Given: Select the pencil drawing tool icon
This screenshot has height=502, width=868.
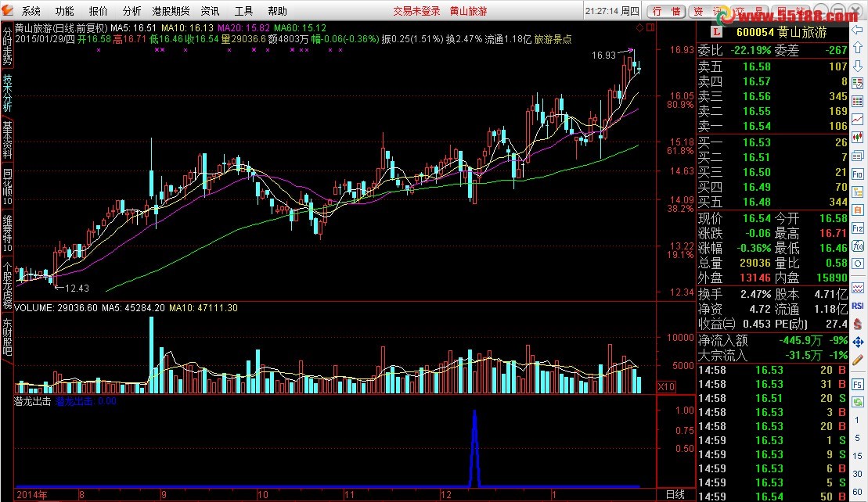Looking at the screenshot, I should click(x=858, y=360).
